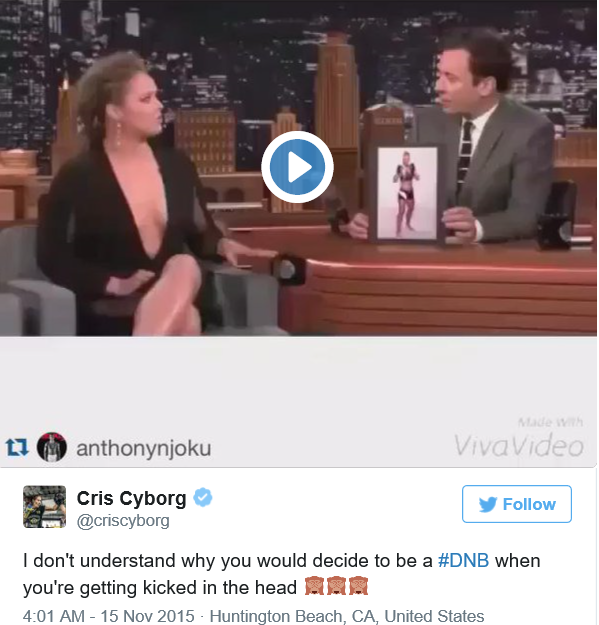Click the Twitter bird icon in Follow
Viewport: 599px width, 625px height.
point(488,504)
